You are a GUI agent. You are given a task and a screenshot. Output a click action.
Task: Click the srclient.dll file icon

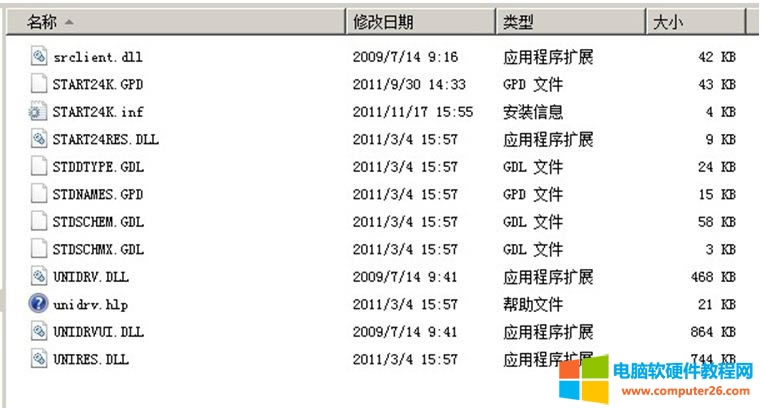point(39,57)
